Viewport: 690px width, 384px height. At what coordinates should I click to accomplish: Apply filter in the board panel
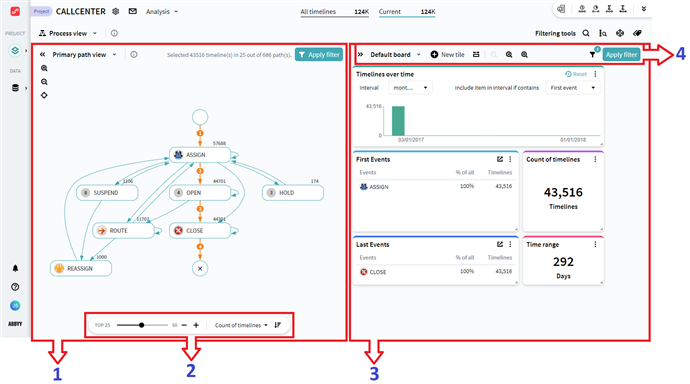[x=621, y=55]
